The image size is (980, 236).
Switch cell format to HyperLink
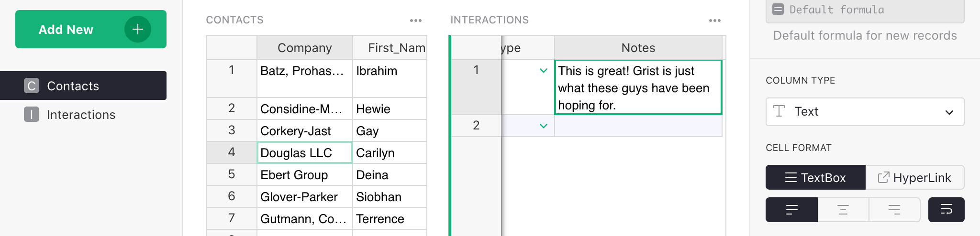(x=914, y=178)
